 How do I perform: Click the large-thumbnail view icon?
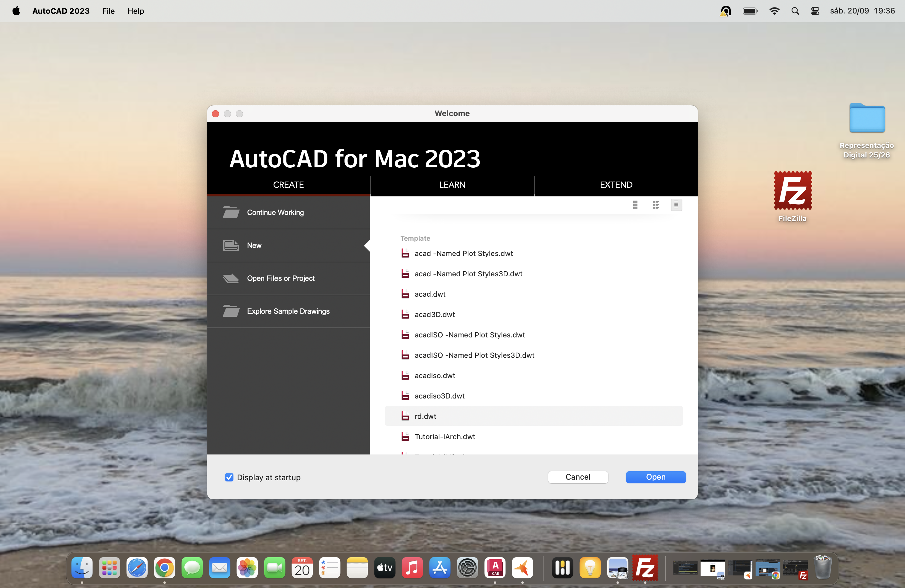click(635, 205)
